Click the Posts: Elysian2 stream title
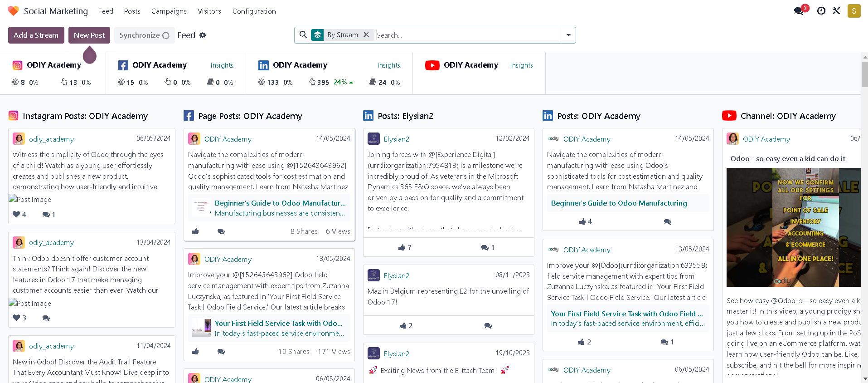Screen dimensions: 868x383 tap(405, 116)
